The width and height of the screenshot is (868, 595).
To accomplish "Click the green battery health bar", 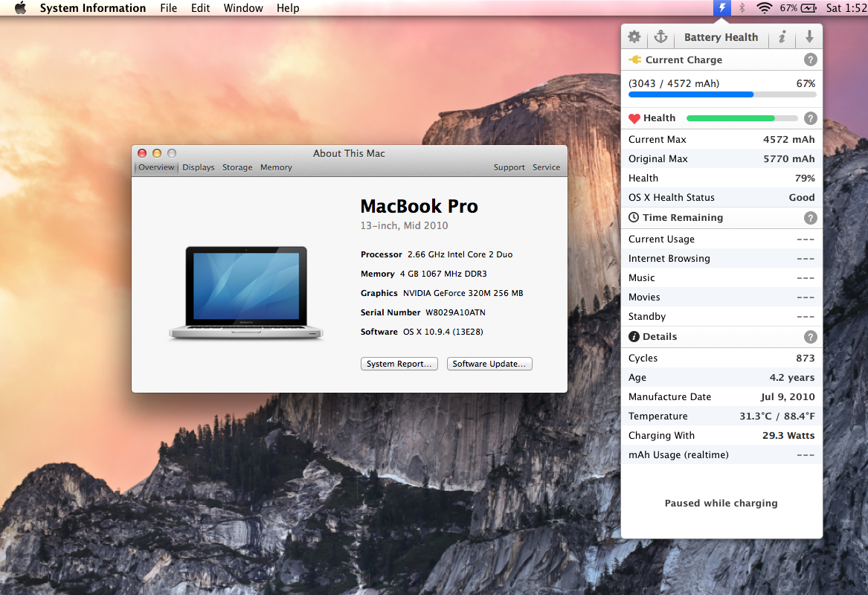I will coord(742,118).
